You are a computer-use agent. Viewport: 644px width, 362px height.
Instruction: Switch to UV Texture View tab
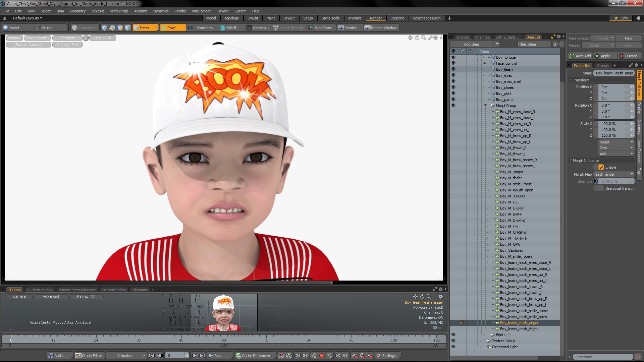40,290
